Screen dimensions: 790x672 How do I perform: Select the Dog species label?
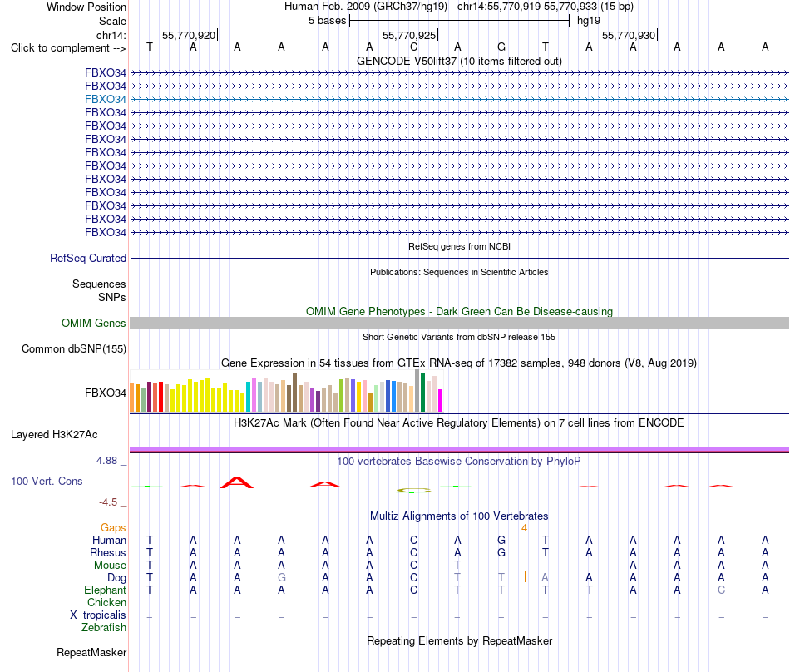pyautogui.click(x=116, y=578)
